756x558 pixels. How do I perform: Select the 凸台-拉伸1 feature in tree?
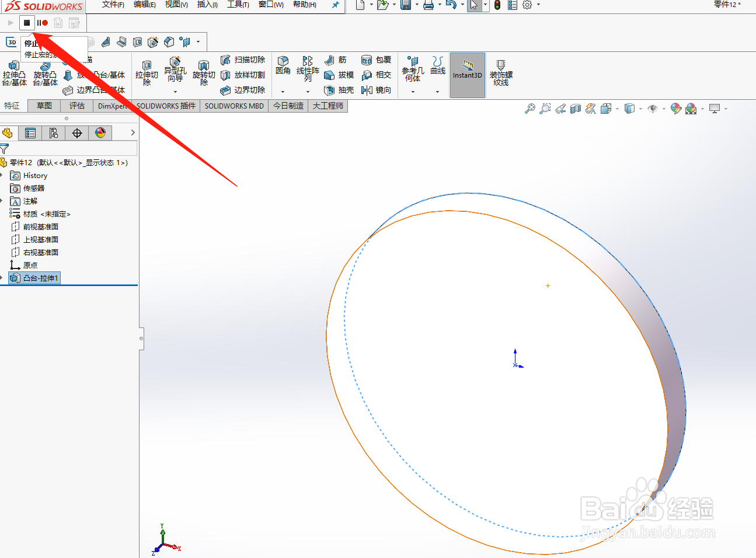pyautogui.click(x=34, y=278)
